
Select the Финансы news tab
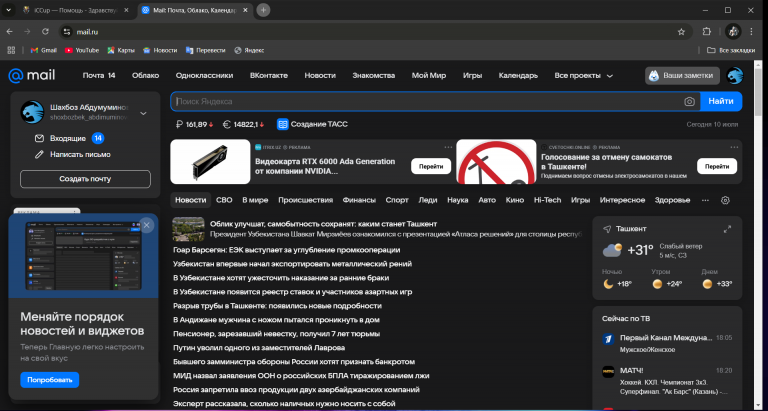tap(359, 200)
